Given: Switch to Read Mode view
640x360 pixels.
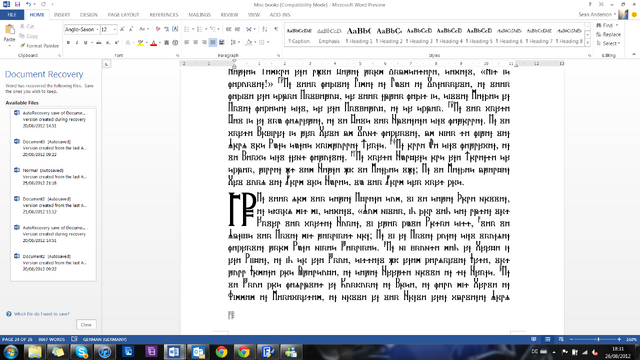Looking at the screenshot, I should [x=533, y=339].
